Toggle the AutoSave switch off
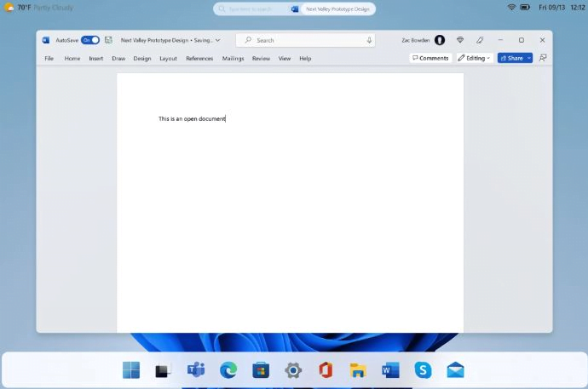The width and height of the screenshot is (588, 389). 90,40
